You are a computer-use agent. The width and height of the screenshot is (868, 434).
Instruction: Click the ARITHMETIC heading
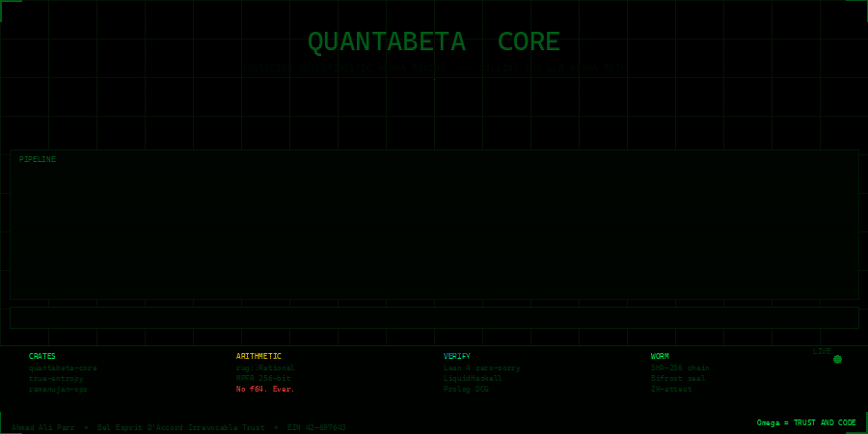pos(258,356)
